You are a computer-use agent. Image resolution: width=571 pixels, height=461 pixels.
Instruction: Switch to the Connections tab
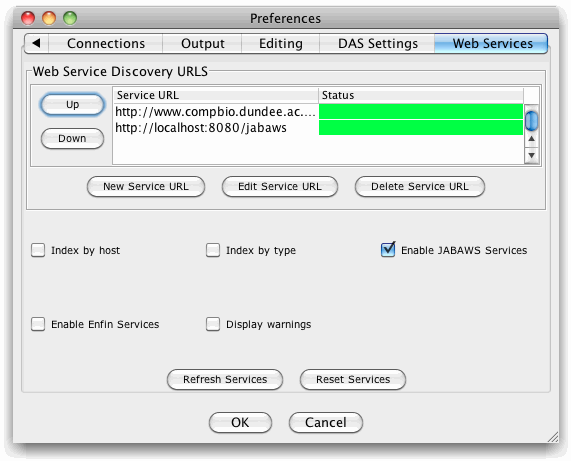106,43
